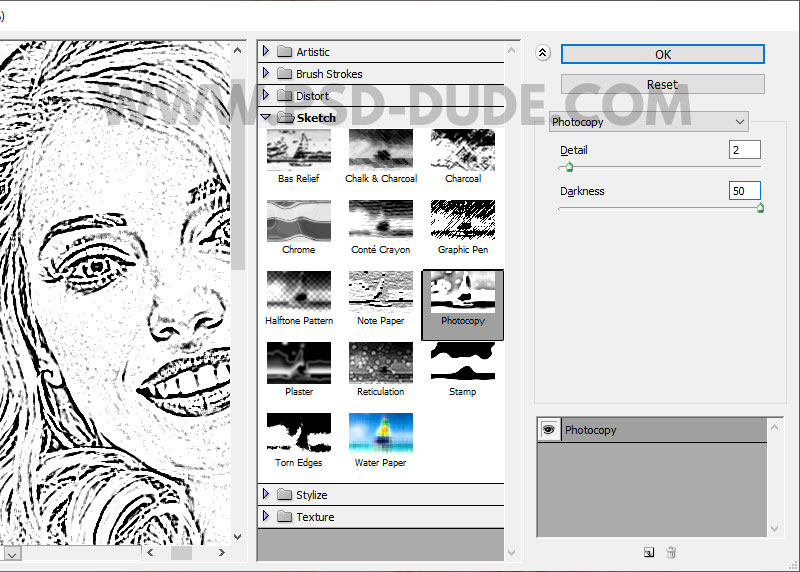Click the Reset button
Viewport: 800px width, 572px height.
[x=663, y=84]
